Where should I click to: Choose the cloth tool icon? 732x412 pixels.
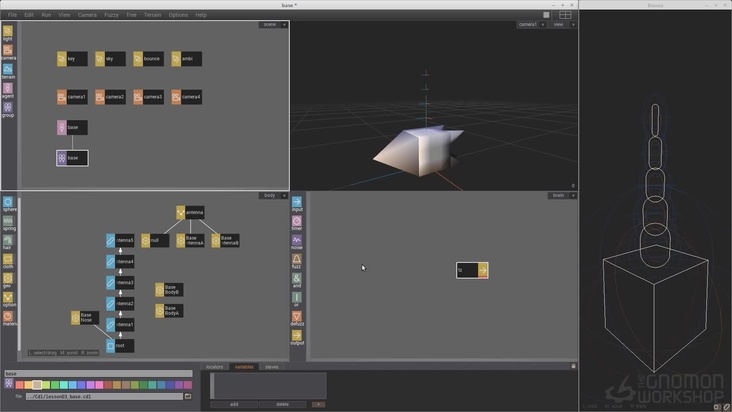coord(8,259)
